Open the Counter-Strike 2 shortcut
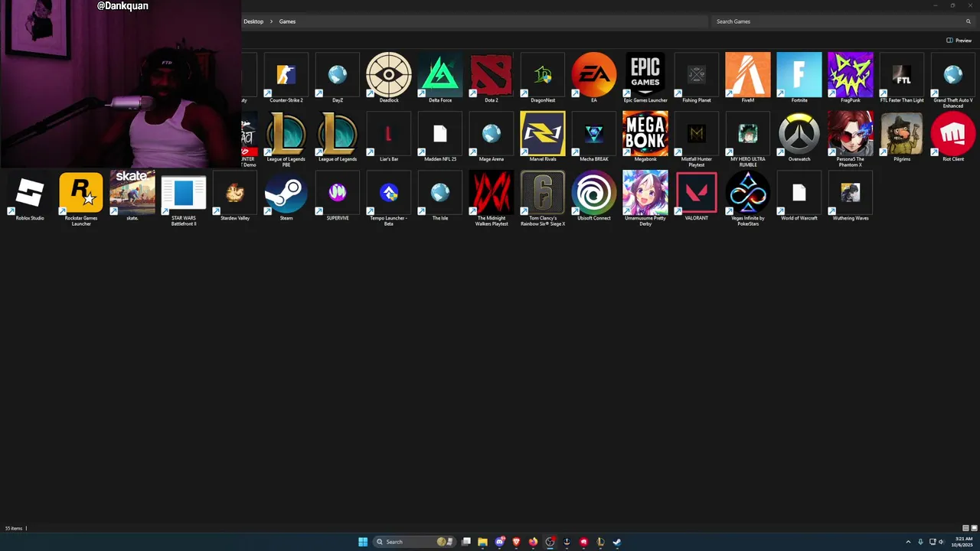Image resolution: width=980 pixels, height=551 pixels. pos(286,77)
